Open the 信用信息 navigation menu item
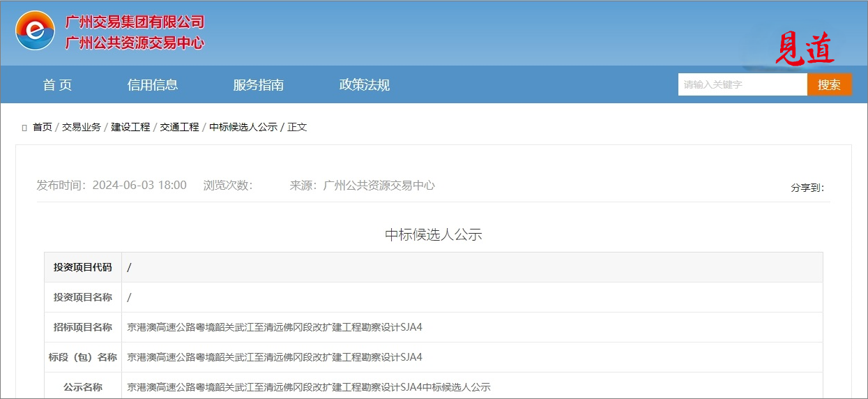The height and width of the screenshot is (399, 868). (153, 85)
